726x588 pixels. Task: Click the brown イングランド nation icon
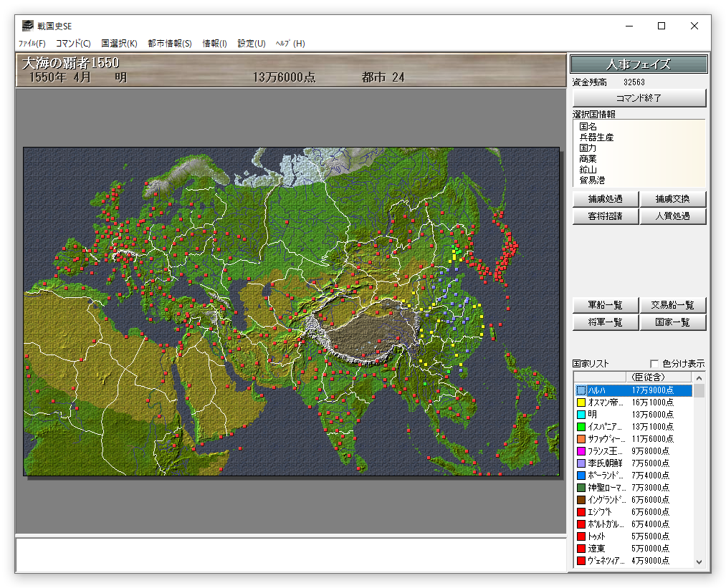point(581,500)
